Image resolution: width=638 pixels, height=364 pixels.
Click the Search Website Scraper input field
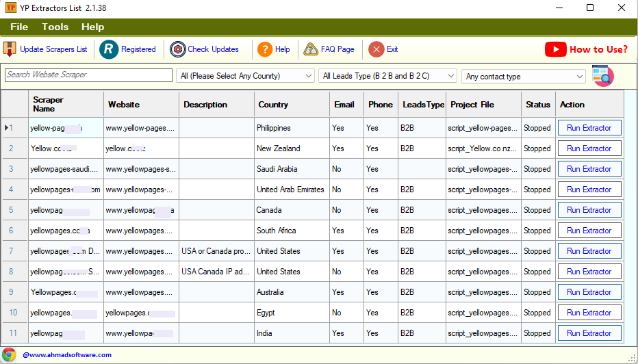(88, 75)
